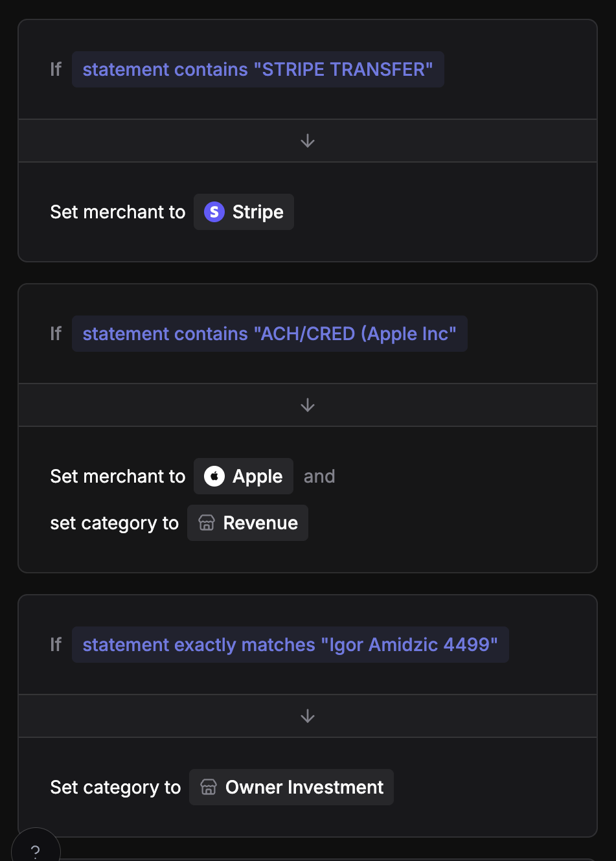Edit the "STRIPE TRANSFER" condition

click(x=258, y=69)
